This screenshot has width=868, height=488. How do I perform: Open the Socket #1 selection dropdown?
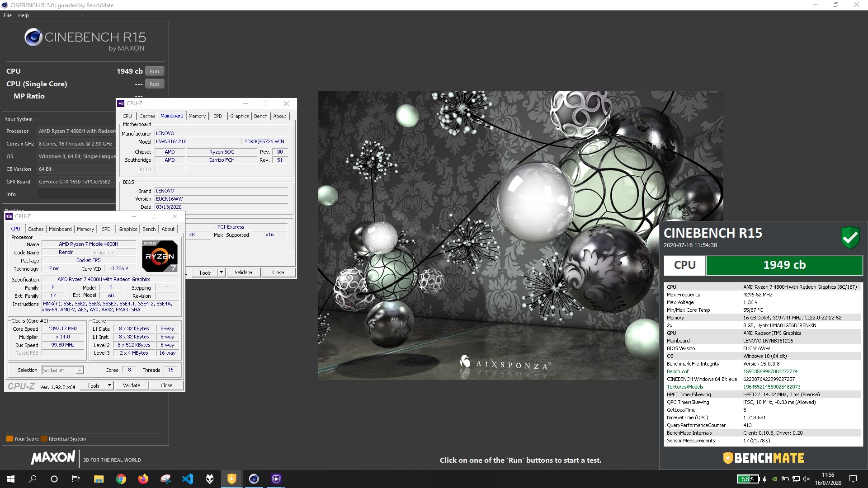pyautogui.click(x=62, y=371)
